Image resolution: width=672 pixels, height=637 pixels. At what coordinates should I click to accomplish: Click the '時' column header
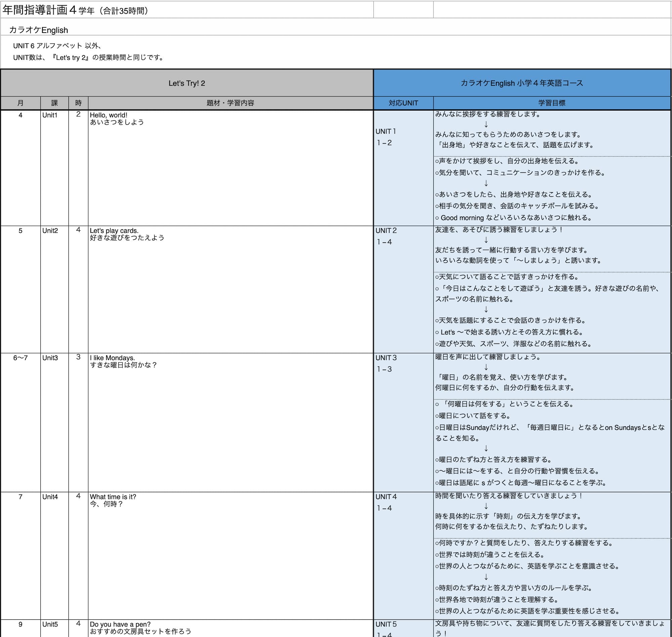pyautogui.click(x=78, y=103)
